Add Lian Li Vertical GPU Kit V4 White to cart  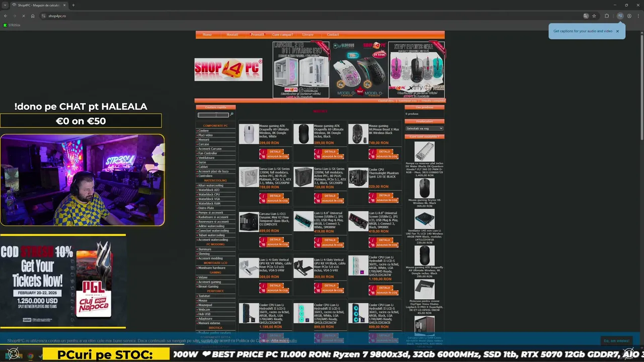point(274,290)
